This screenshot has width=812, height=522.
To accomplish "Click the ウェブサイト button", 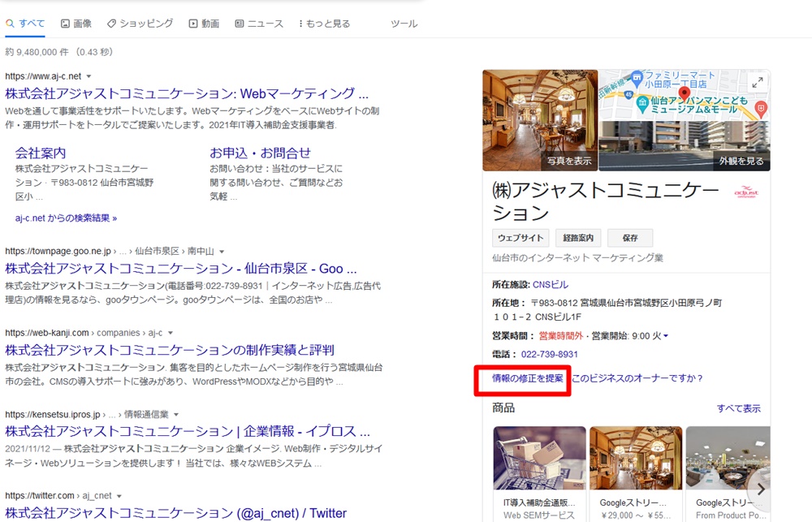I will (520, 238).
